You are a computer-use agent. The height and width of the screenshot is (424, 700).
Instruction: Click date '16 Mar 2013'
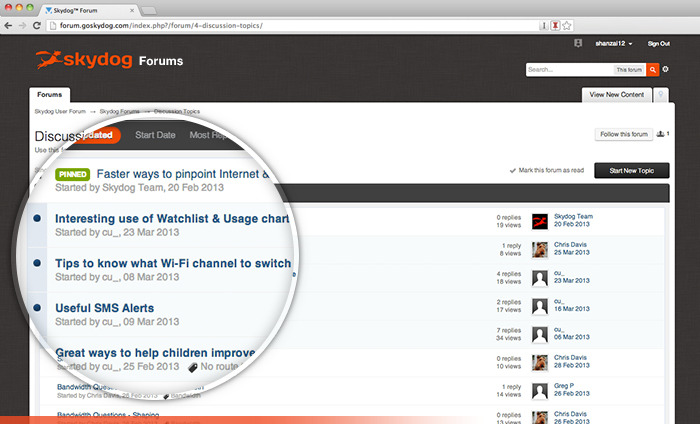[x=572, y=308]
